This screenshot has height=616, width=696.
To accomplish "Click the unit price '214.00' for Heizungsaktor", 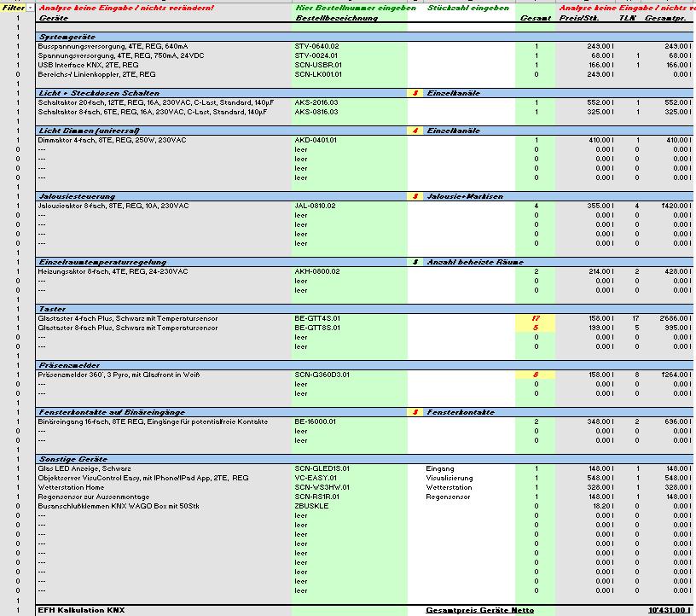I will tap(600, 271).
